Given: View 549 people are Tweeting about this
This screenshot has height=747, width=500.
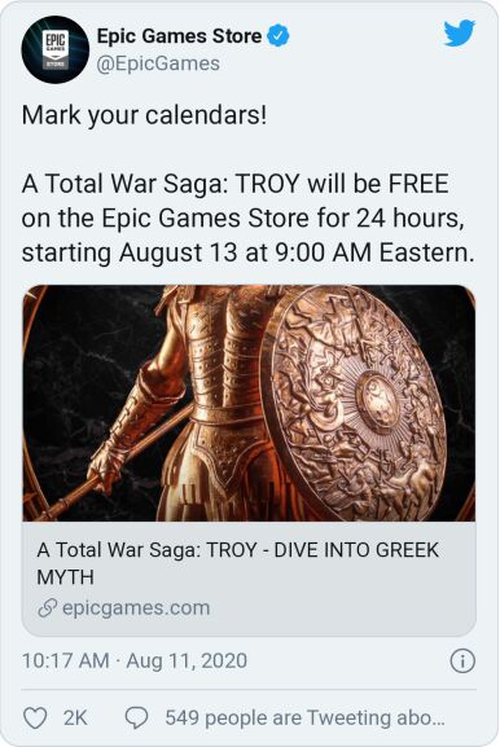Looking at the screenshot, I should click(305, 718).
